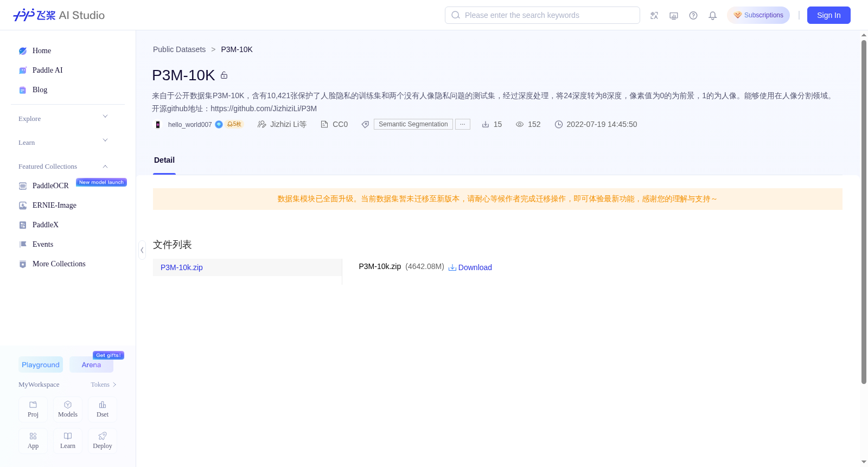
Task: Click the page vertical scrollbar
Action: pos(864,212)
